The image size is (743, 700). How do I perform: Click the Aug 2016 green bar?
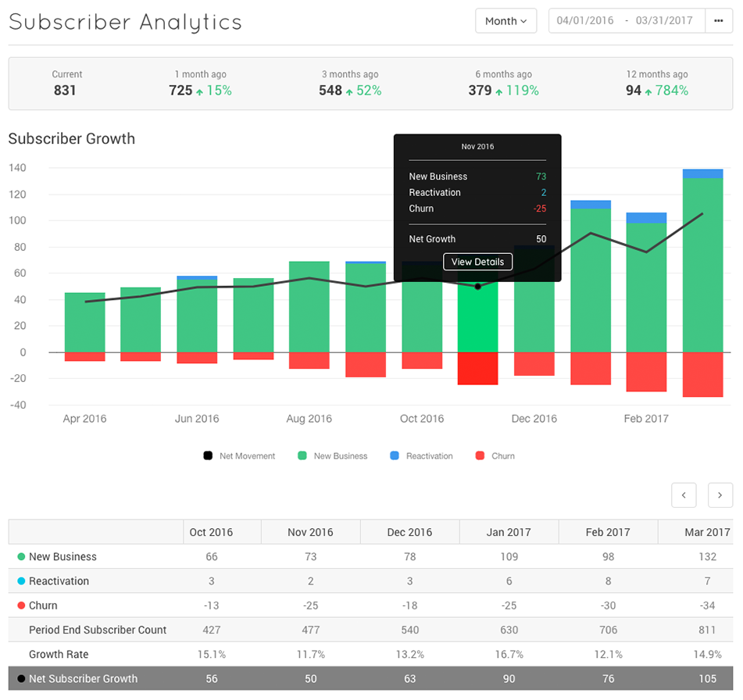[x=309, y=306]
